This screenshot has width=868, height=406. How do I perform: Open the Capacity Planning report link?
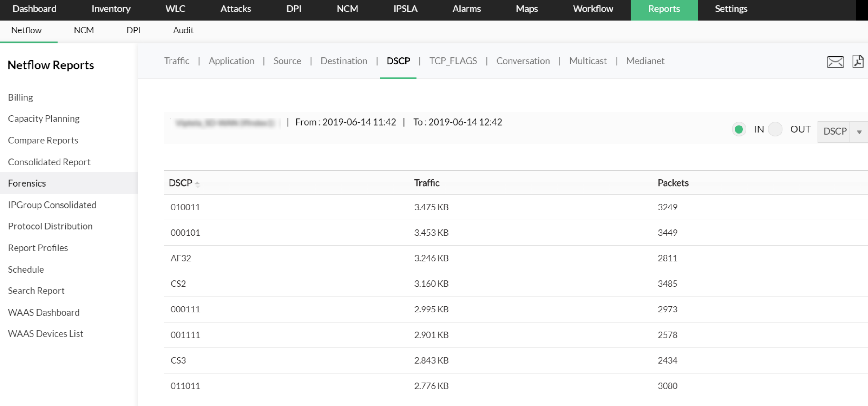pos(44,119)
